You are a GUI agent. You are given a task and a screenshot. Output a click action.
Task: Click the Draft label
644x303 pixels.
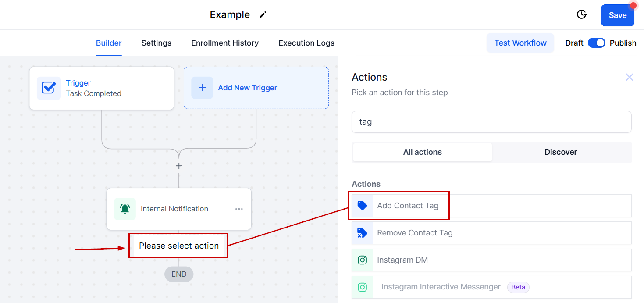pyautogui.click(x=574, y=43)
